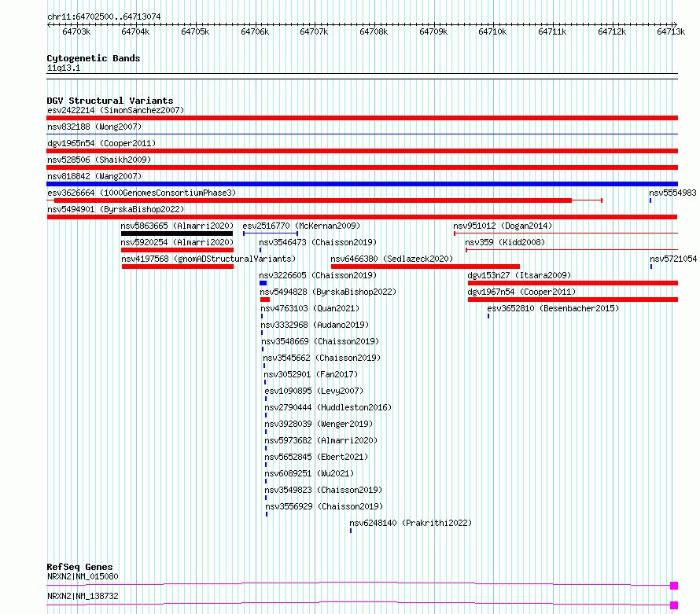Open nsv3928039 (Wenger2019) variant
The image size is (700, 614).
319,424
